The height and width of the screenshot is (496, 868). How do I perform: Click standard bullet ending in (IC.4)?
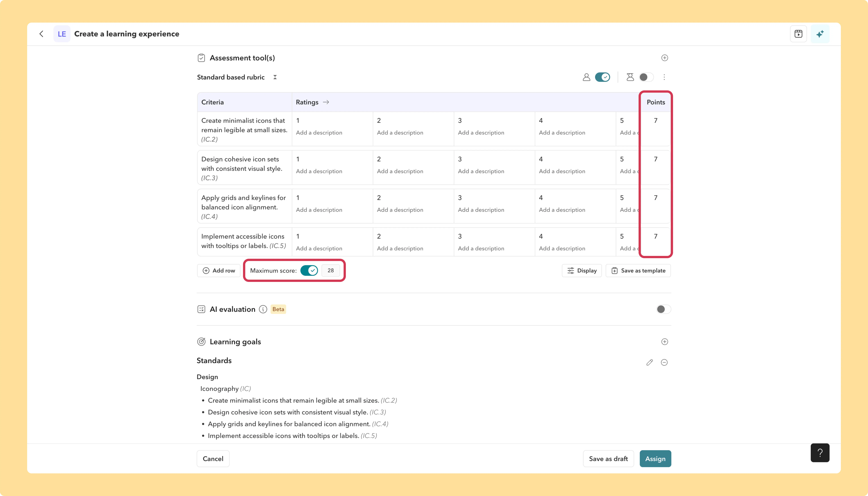(x=298, y=424)
